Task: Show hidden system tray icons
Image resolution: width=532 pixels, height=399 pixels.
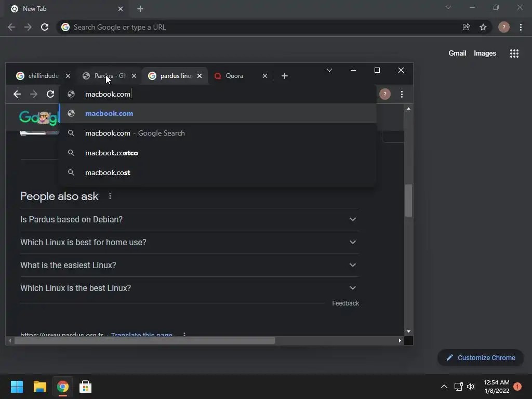Action: (x=444, y=387)
